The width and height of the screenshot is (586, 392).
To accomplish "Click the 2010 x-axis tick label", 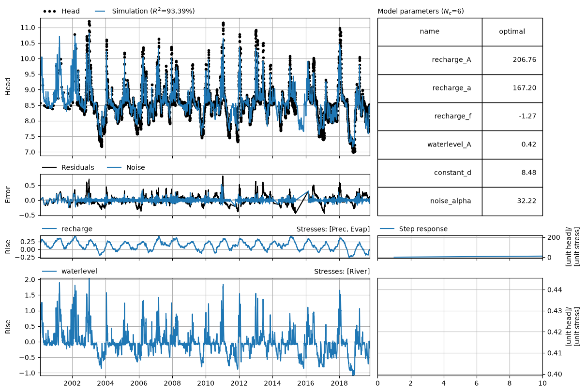I will [x=206, y=383].
